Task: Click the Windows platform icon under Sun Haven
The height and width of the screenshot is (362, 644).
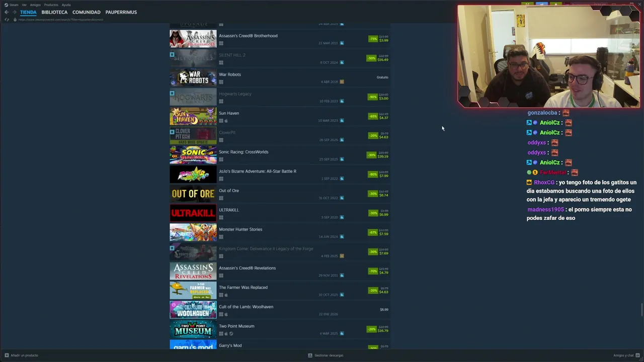Action: point(221,121)
